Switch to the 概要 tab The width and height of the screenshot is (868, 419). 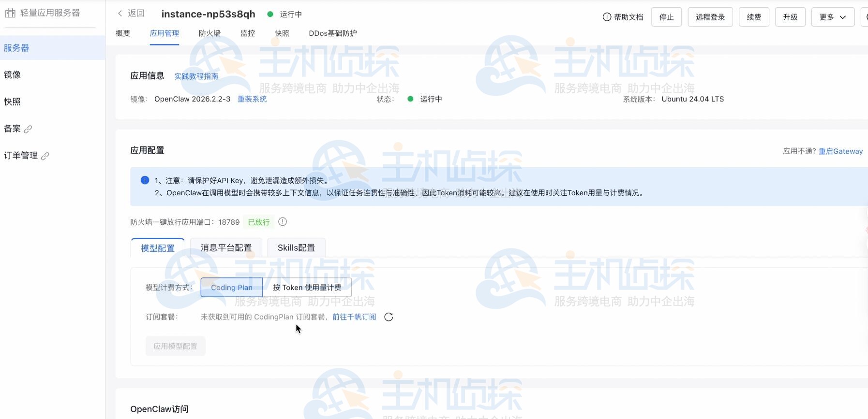coord(123,33)
